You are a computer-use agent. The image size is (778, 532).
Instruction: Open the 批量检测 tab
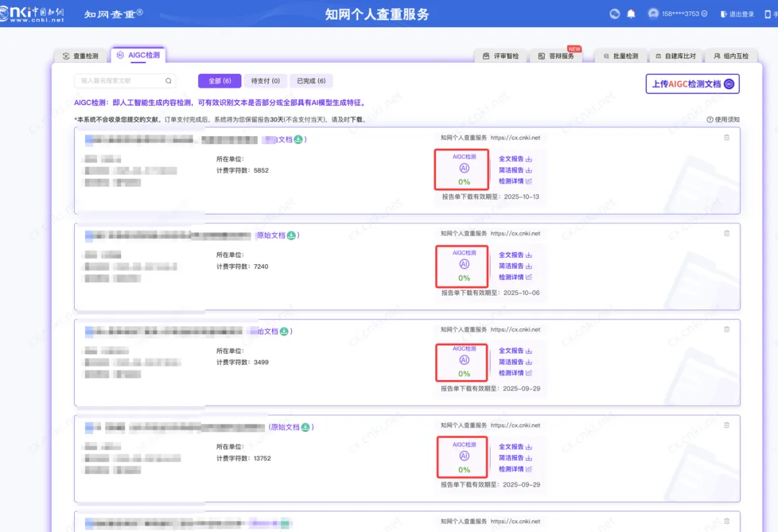pyautogui.click(x=621, y=56)
